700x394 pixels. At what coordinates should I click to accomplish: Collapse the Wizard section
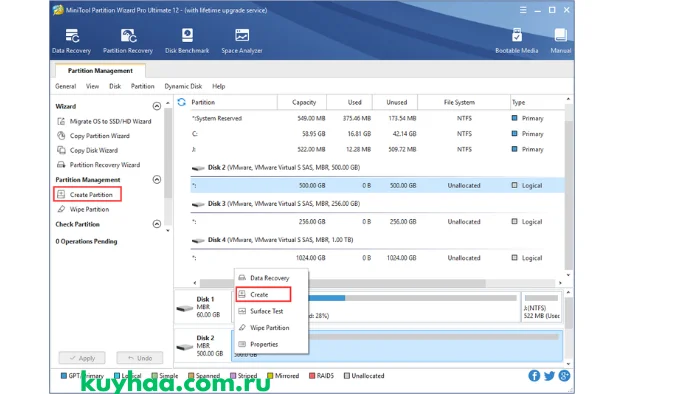[x=157, y=106]
